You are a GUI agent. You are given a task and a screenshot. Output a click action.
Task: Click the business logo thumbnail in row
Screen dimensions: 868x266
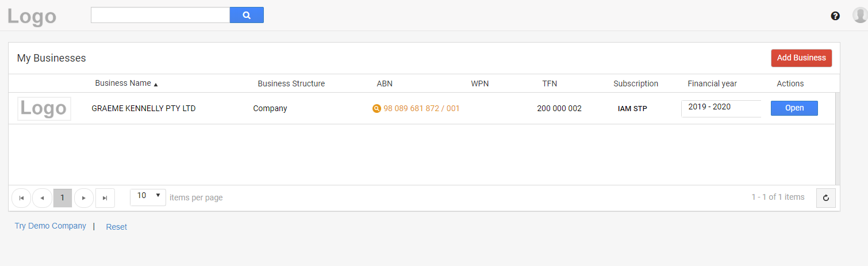click(44, 108)
